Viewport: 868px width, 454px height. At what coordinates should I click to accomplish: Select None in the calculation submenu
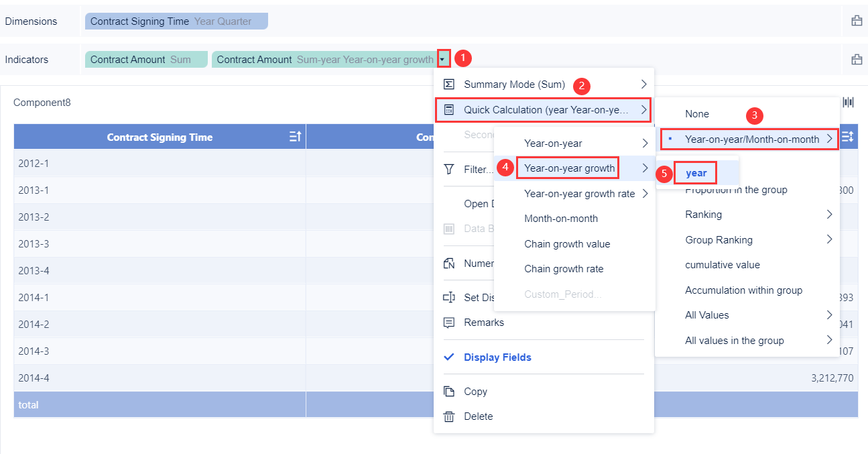pyautogui.click(x=697, y=114)
